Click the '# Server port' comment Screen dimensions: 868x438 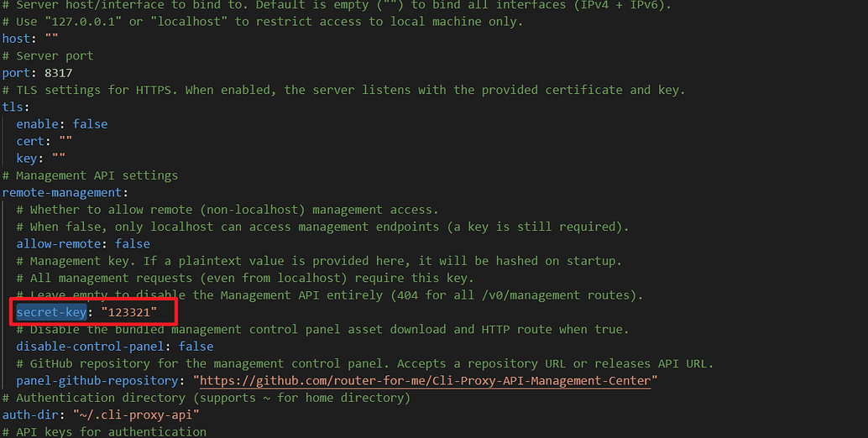(x=48, y=56)
